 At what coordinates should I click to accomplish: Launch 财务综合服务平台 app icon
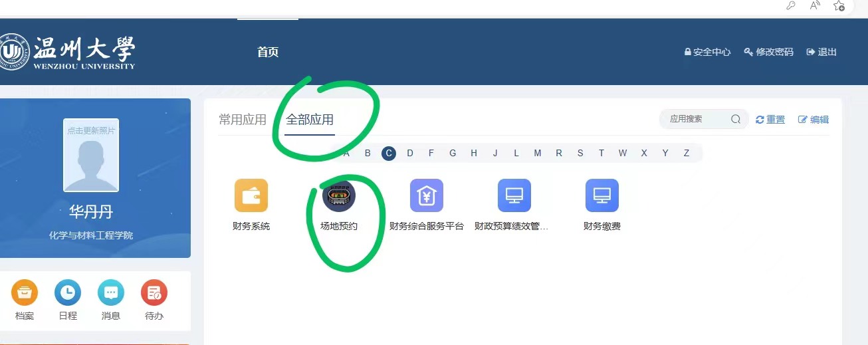click(x=427, y=195)
